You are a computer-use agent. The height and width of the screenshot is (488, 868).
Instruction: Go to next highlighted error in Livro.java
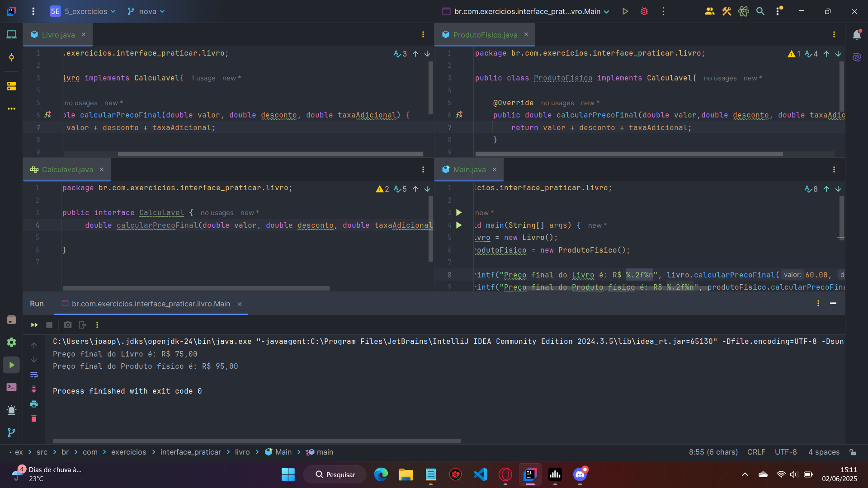pyautogui.click(x=427, y=54)
